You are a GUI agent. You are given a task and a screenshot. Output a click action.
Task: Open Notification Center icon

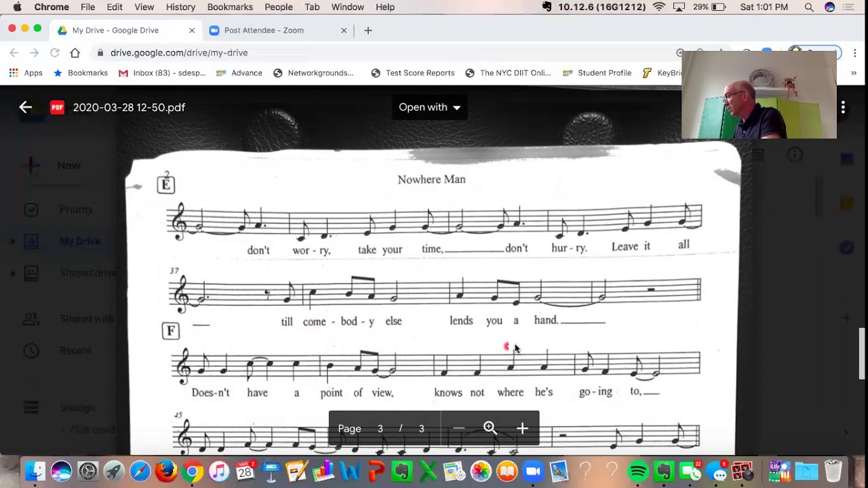(x=848, y=7)
